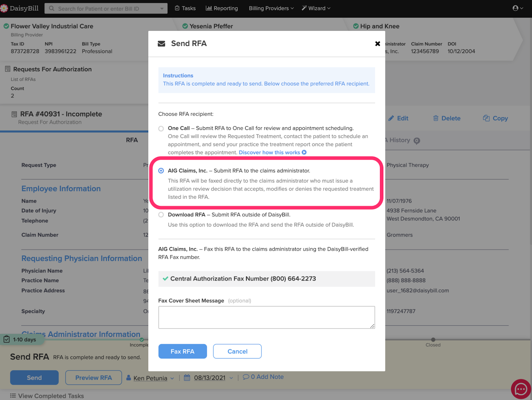The image size is (532, 400).
Task: Click the Requesting Physician Information heading
Action: pos(82,258)
